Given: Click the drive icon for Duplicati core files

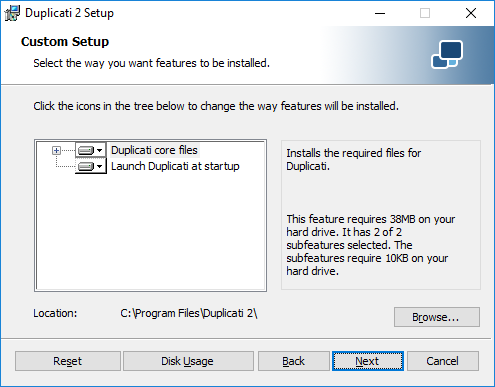Looking at the screenshot, I should 86,151.
